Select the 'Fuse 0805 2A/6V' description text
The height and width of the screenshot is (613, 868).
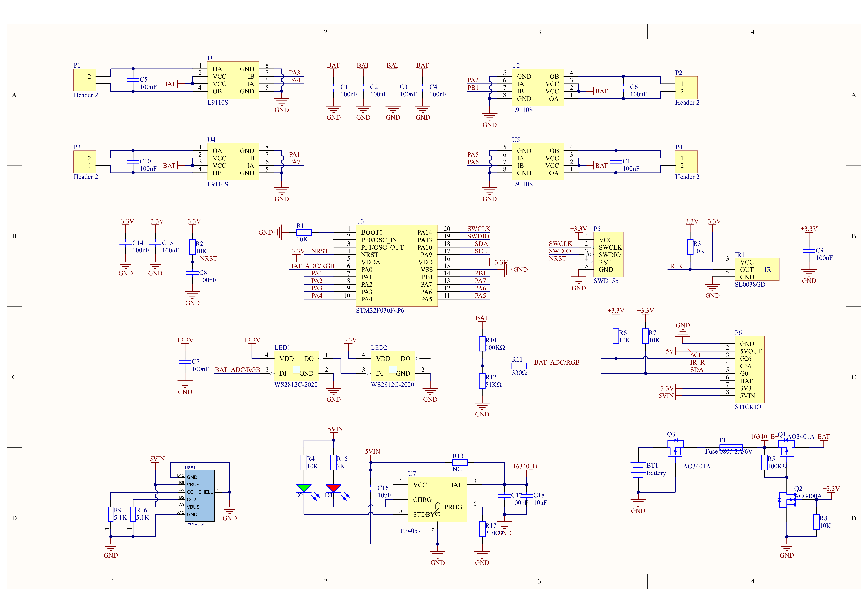point(729,451)
